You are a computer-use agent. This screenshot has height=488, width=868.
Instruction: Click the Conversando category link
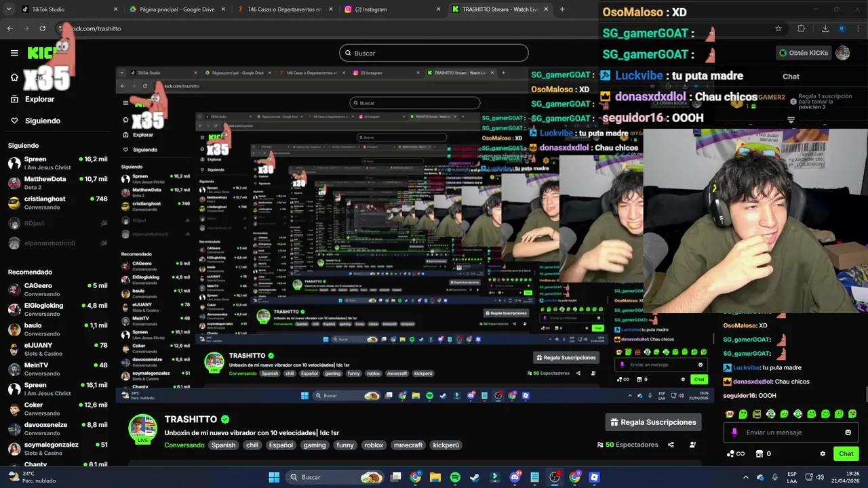[x=184, y=445]
